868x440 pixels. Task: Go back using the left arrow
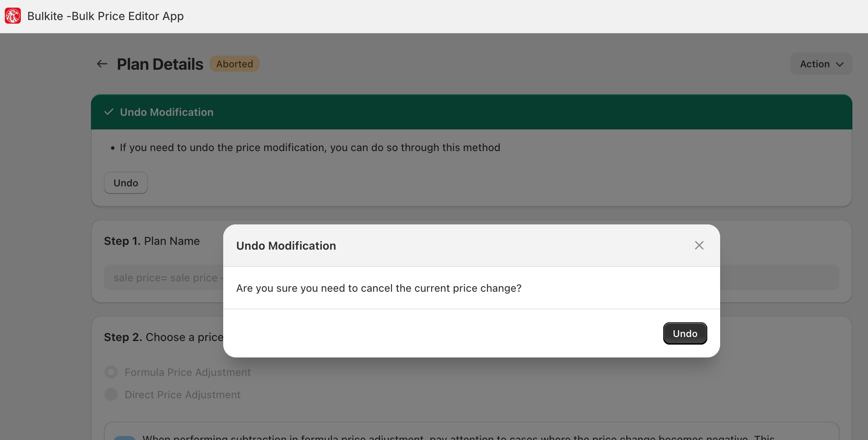point(102,64)
